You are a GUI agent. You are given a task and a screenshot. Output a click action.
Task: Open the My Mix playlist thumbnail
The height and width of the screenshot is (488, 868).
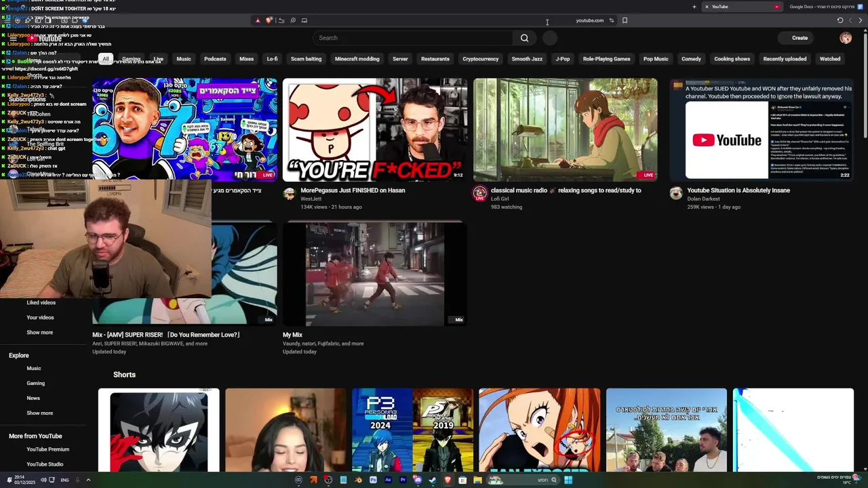coord(375,273)
